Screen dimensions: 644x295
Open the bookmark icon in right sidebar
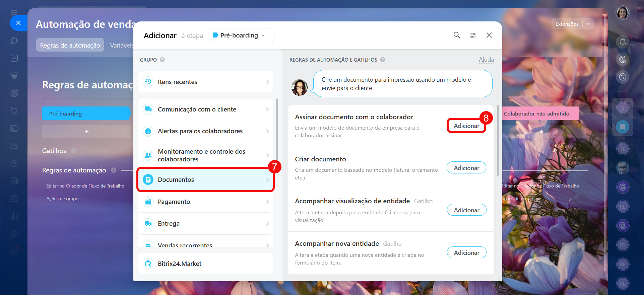623,127
